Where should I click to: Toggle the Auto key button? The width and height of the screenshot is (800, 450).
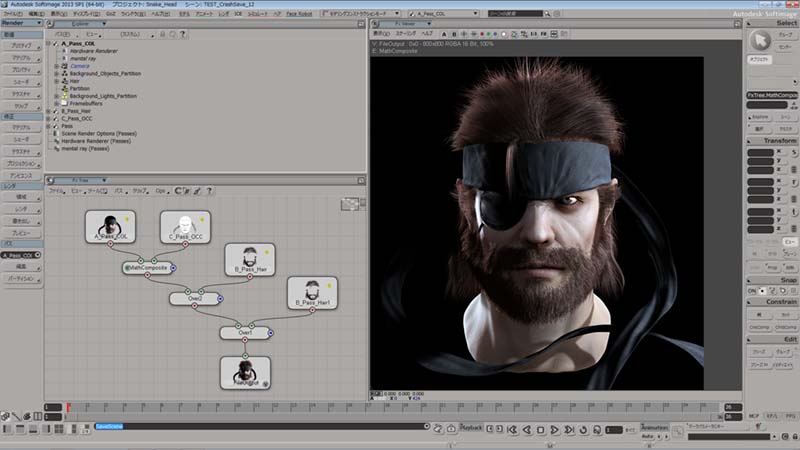648,437
